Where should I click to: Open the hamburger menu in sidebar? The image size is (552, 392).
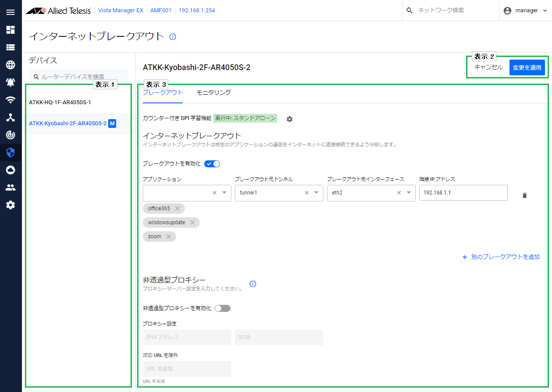pos(11,12)
